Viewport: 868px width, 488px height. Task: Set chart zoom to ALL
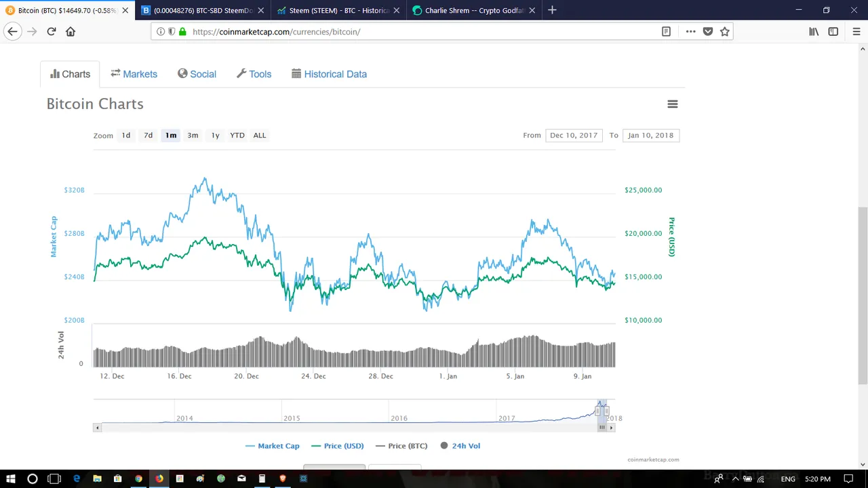tap(260, 135)
